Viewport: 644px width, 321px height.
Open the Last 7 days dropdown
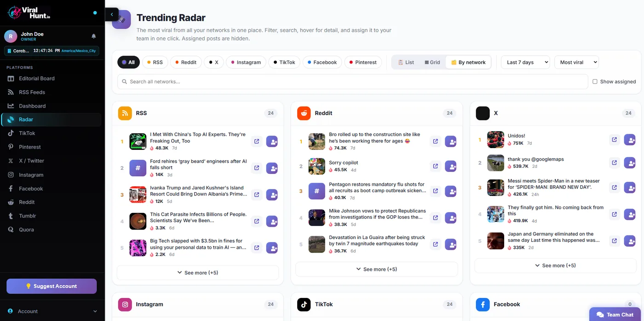pos(525,62)
